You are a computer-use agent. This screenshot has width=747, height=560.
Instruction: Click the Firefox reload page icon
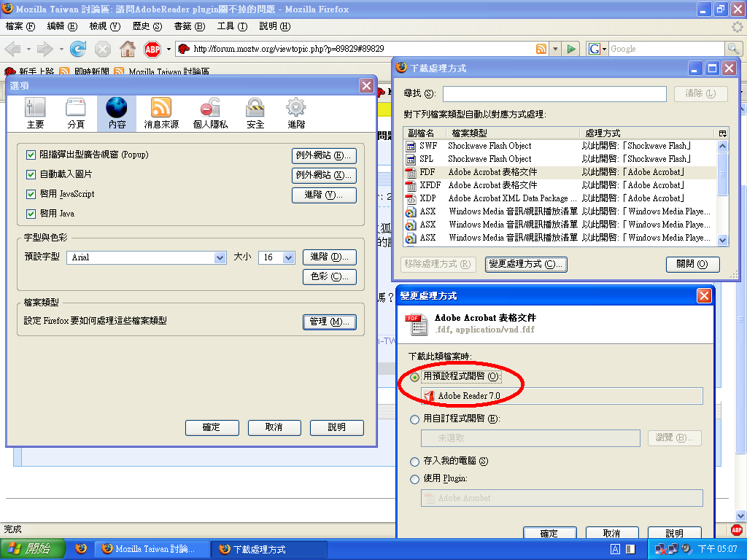[78, 49]
